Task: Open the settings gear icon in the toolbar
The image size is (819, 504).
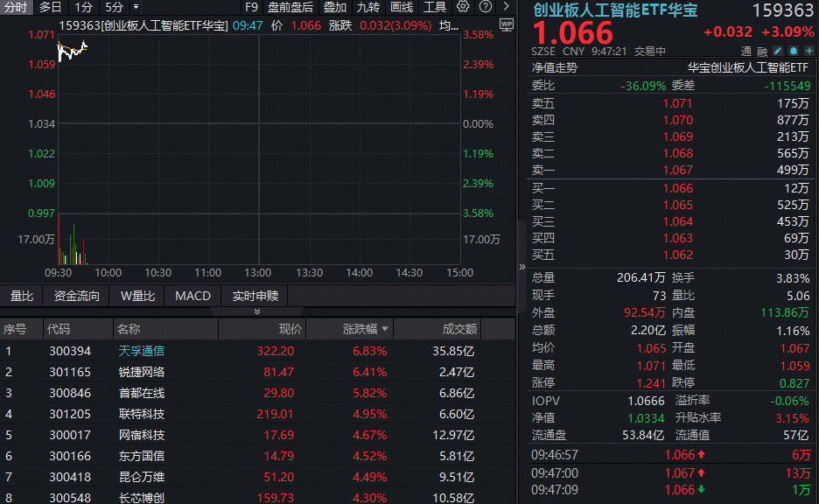Action: (x=463, y=7)
